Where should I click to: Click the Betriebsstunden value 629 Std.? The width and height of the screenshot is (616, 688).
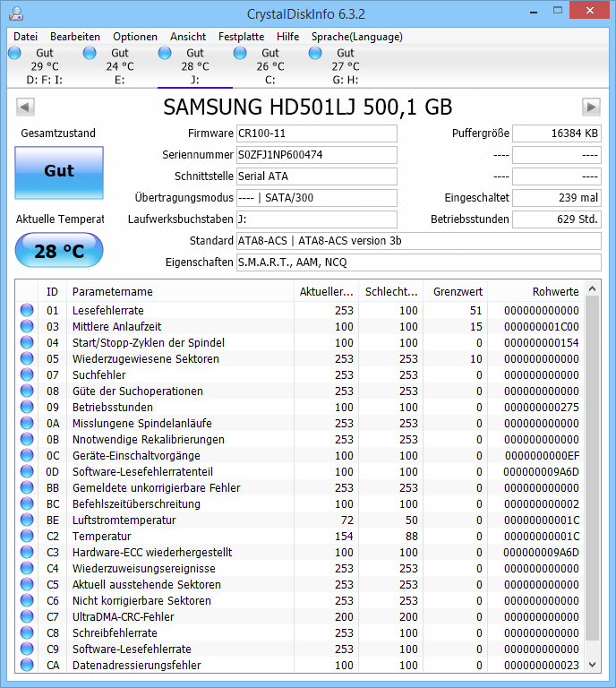tap(557, 219)
